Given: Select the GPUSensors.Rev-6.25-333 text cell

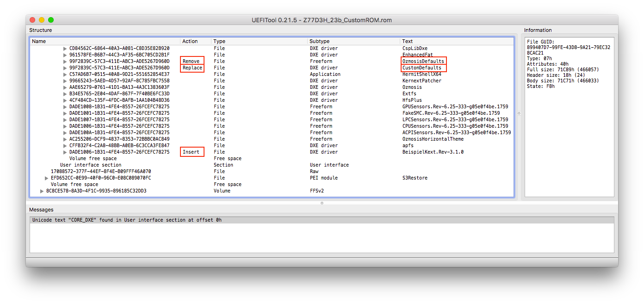Looking at the screenshot, I should [x=455, y=106].
